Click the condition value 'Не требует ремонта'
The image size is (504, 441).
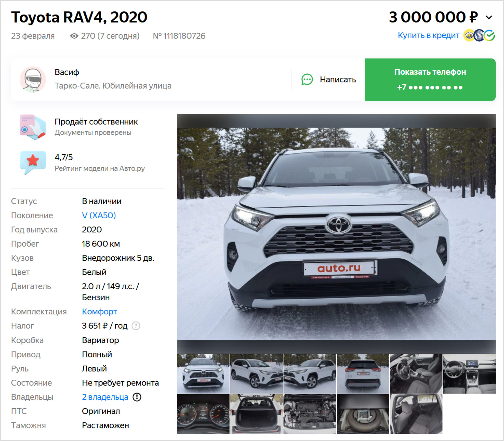coord(120,383)
